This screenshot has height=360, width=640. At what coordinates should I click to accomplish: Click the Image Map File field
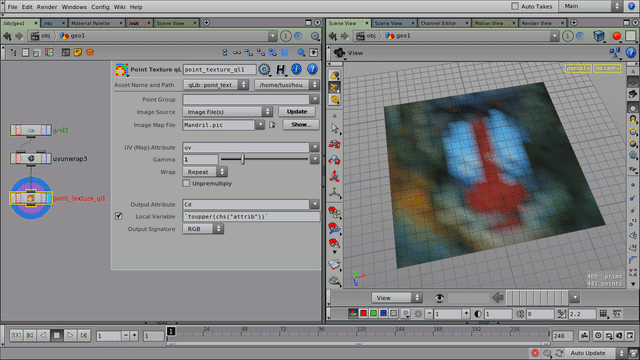click(x=218, y=125)
